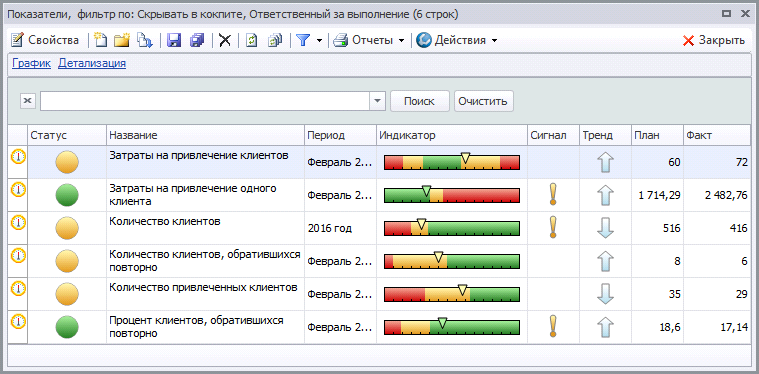Click the exclamation signal for Затраты на привлечение одного клиента
759x374 pixels.
coord(553,194)
